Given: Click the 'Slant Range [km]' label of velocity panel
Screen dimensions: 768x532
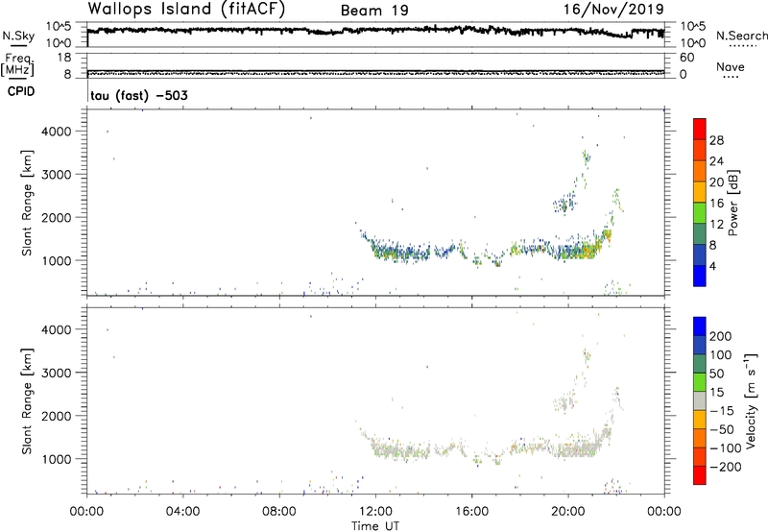Looking at the screenshot, I should click(x=27, y=401).
